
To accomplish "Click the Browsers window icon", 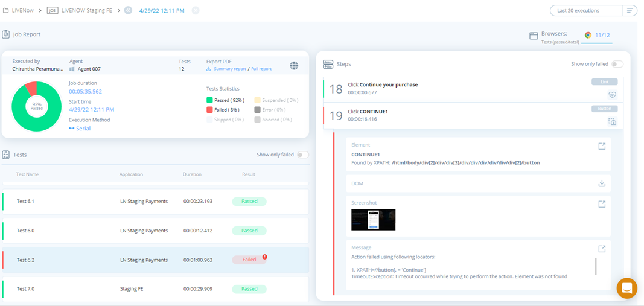I will click(534, 36).
